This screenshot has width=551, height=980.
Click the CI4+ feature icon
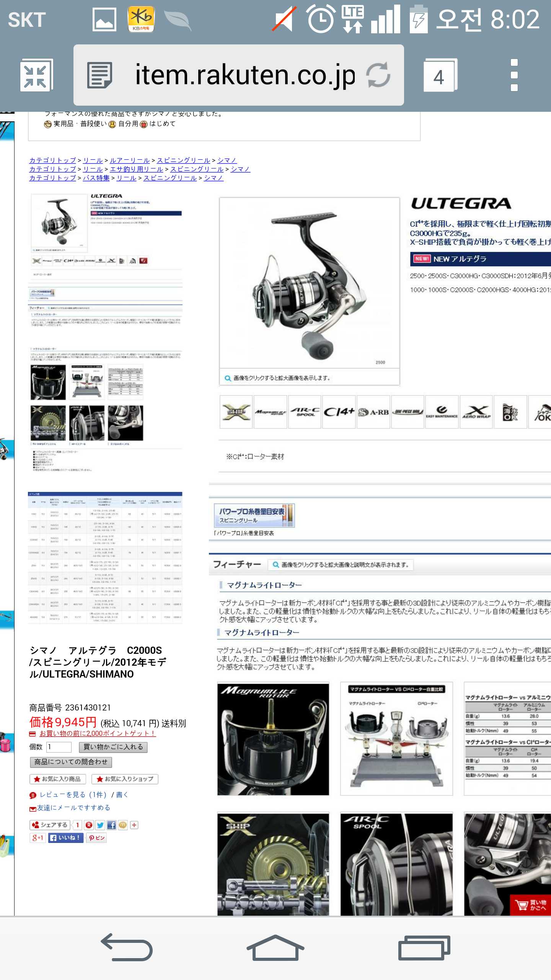coord(339,412)
